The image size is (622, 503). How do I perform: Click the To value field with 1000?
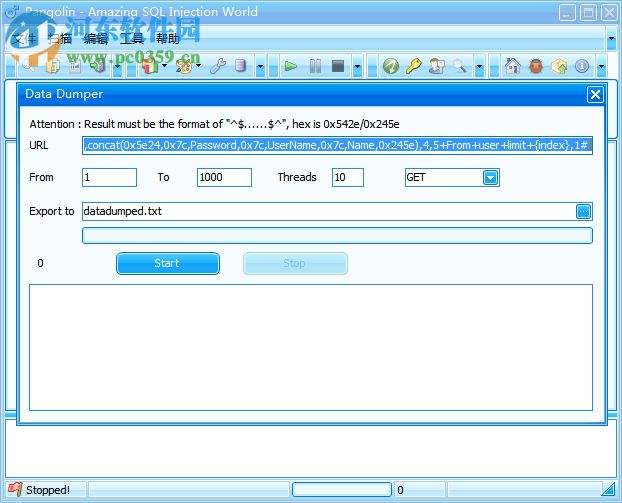click(x=224, y=177)
